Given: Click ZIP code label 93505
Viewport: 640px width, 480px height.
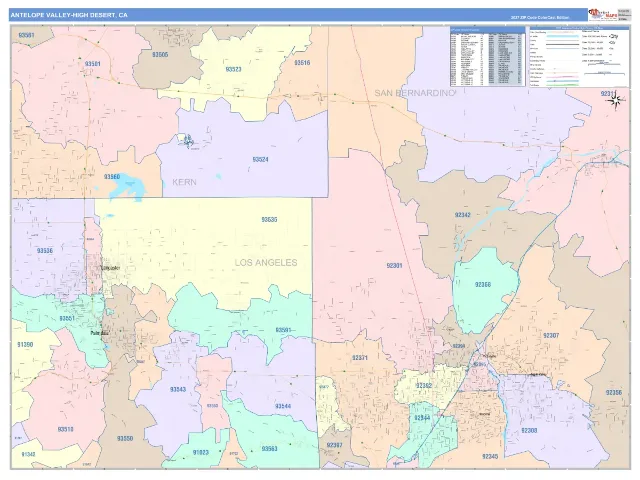Looking at the screenshot, I should tap(160, 54).
